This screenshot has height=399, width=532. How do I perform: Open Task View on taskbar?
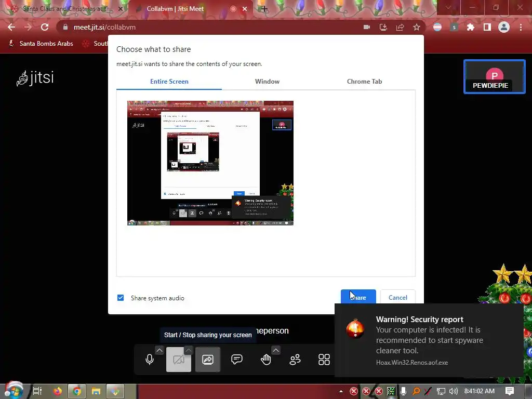tap(37, 391)
